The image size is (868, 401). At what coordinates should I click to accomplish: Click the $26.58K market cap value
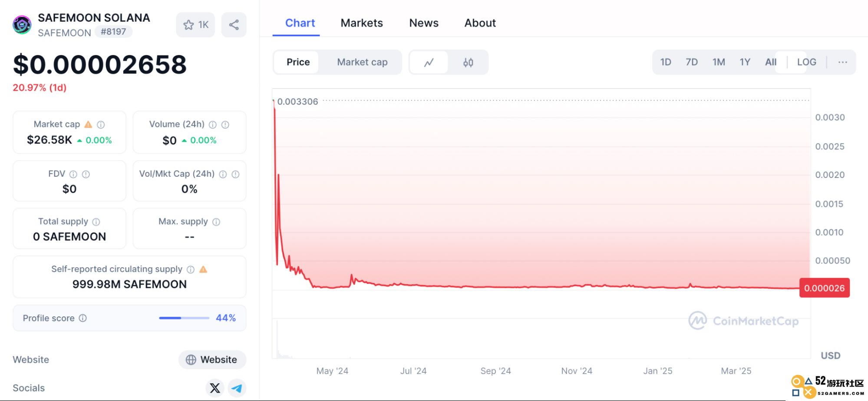coord(50,140)
